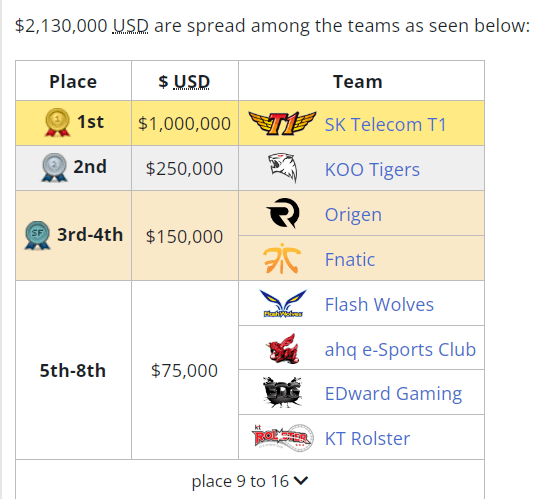559x499 pixels.
Task: Click the red ahq e-Sports Club logo
Action: click(283, 348)
